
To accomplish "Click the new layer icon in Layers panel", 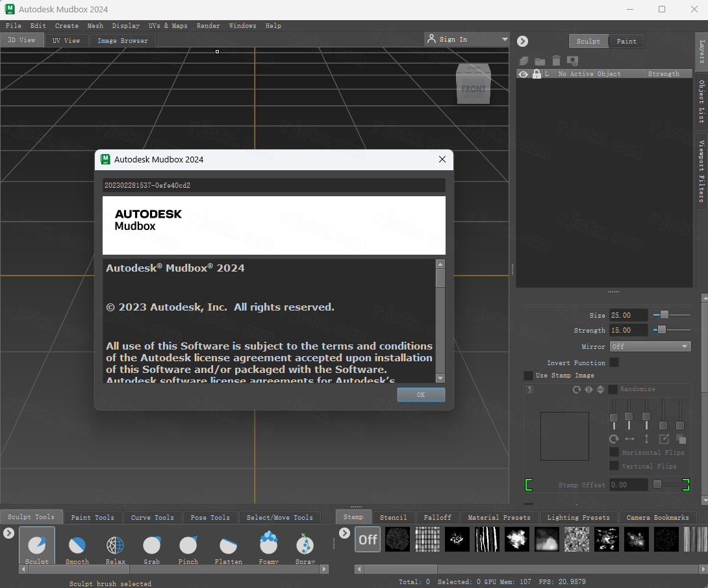I will [x=524, y=60].
